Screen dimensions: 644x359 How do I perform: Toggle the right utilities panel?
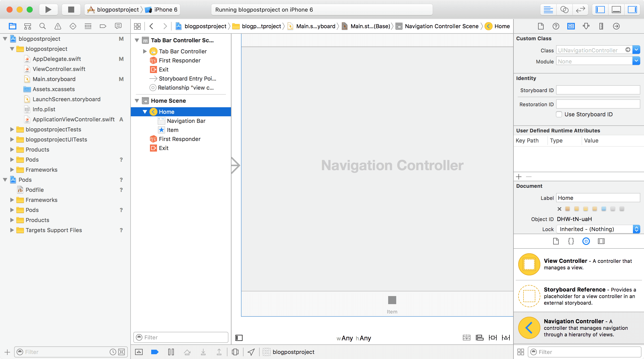pyautogui.click(x=632, y=10)
